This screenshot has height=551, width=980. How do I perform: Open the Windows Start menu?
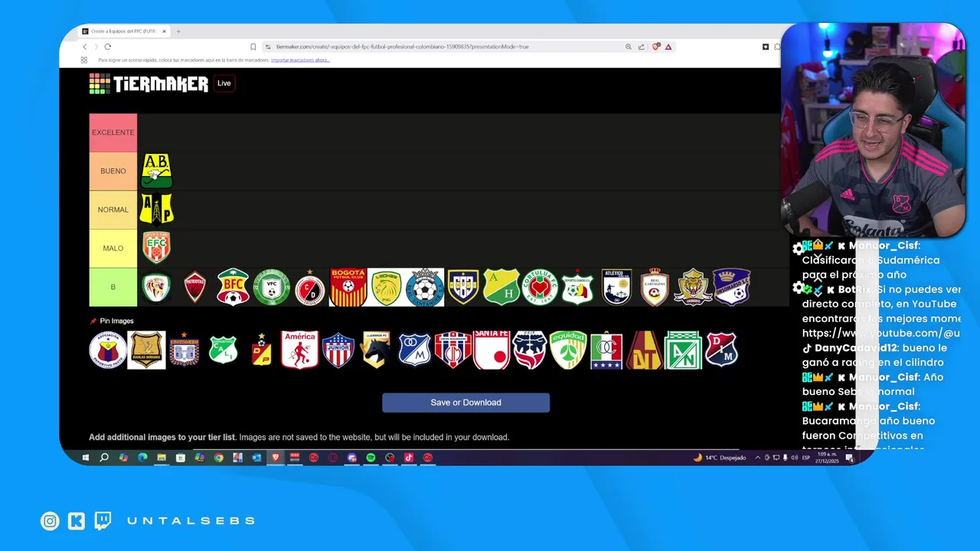(x=85, y=458)
